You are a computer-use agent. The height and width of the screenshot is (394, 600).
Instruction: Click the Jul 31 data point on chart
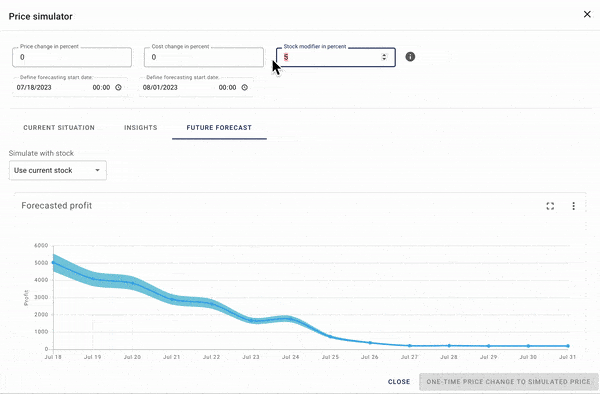click(x=568, y=346)
